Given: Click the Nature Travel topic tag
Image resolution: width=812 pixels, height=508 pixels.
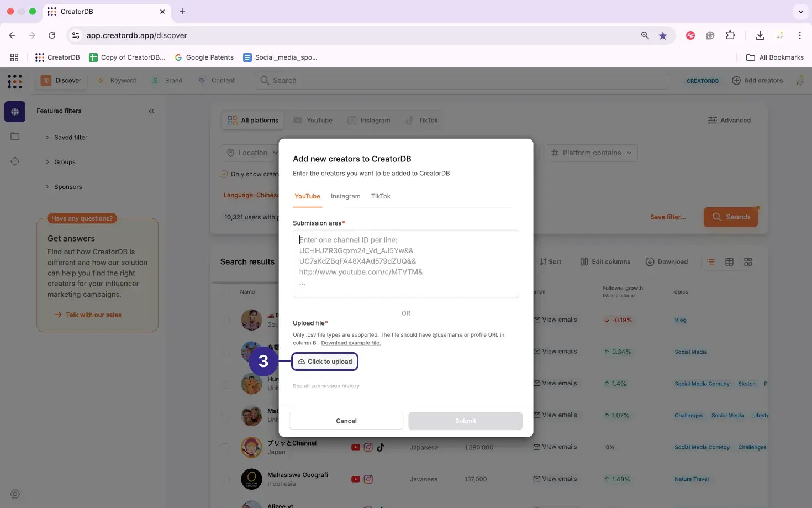Looking at the screenshot, I should pos(691,479).
